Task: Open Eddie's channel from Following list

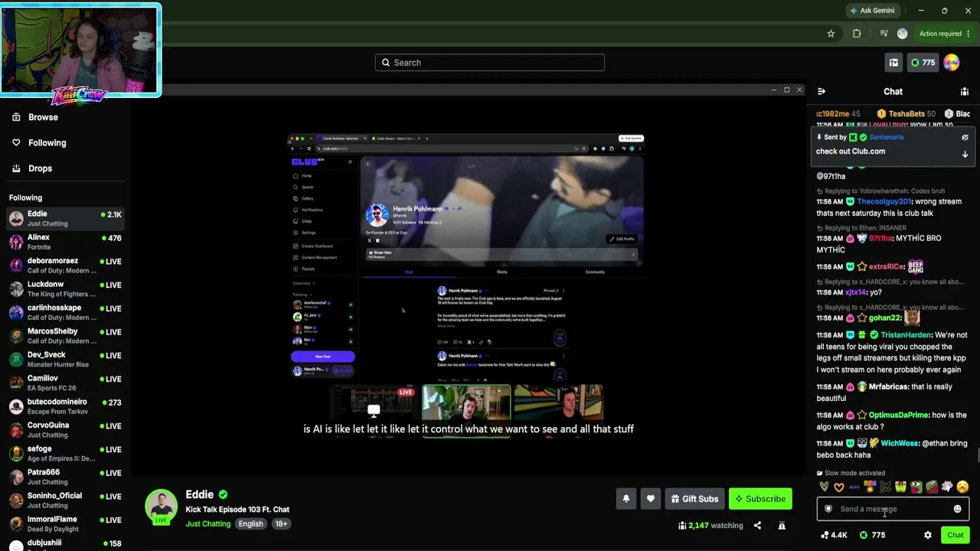Action: [65, 219]
